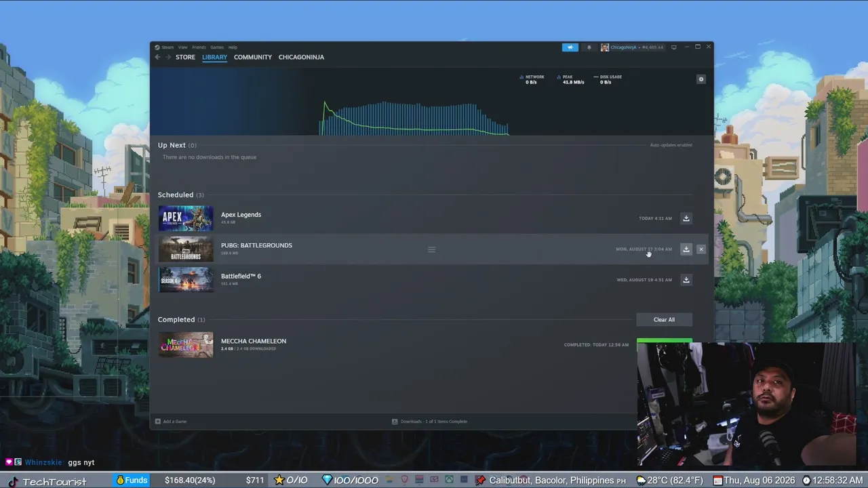Image resolution: width=868 pixels, height=488 pixels.
Task: Open the Friends menu
Action: click(x=199, y=47)
